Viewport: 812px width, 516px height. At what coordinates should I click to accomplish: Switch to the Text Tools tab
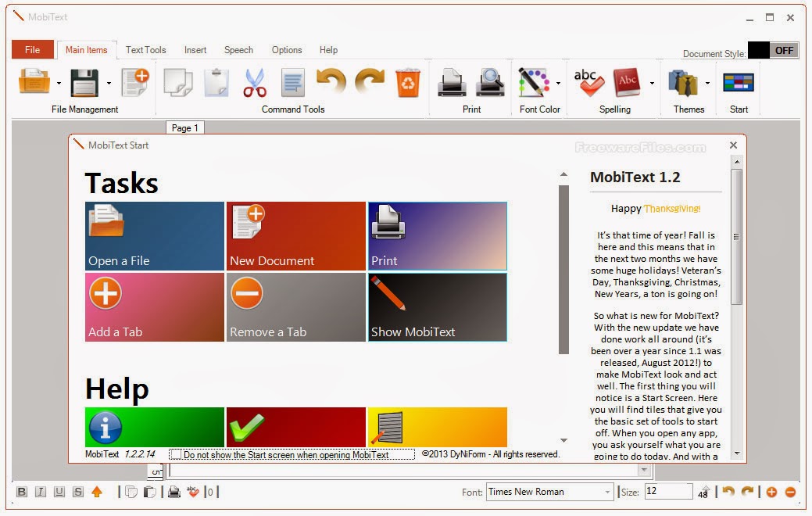[146, 50]
